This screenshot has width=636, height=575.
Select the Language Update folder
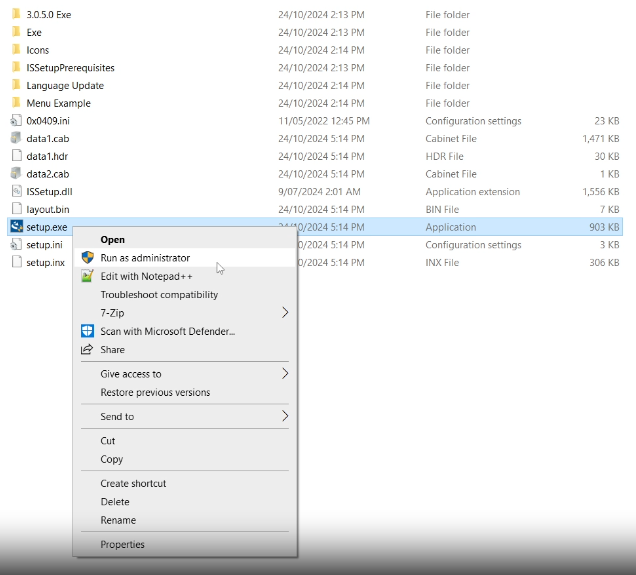[x=65, y=86]
